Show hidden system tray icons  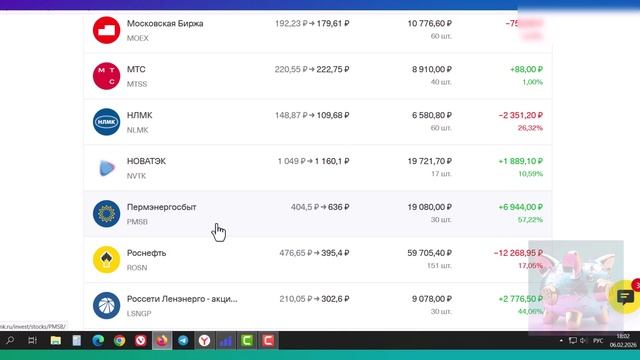pyautogui.click(x=561, y=340)
